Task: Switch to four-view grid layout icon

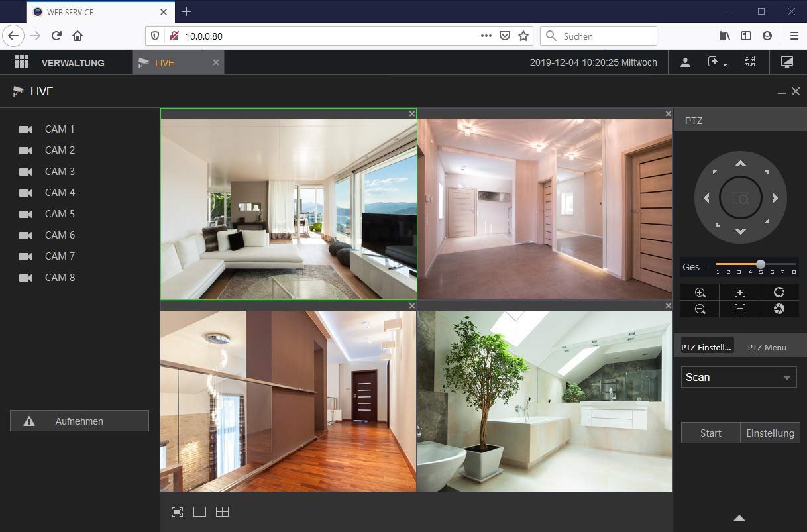Action: (222, 512)
